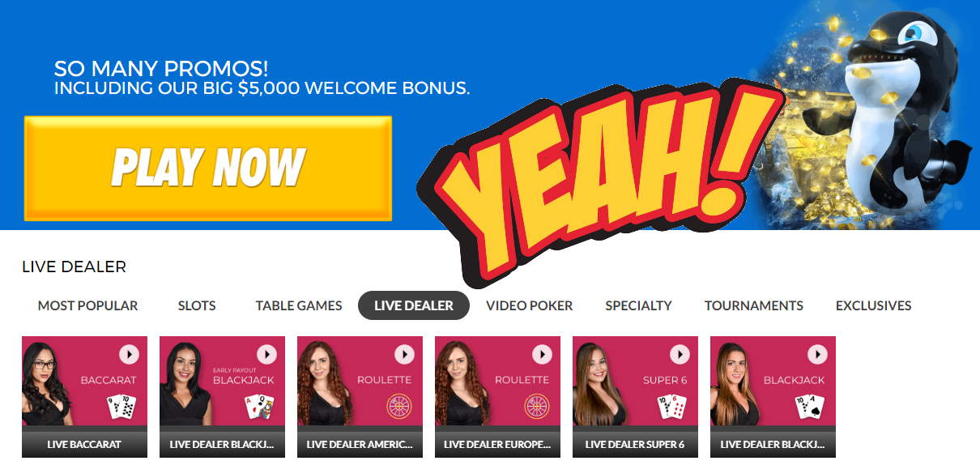Open the Tournaments tab
Screen dimensions: 980x465
click(754, 305)
